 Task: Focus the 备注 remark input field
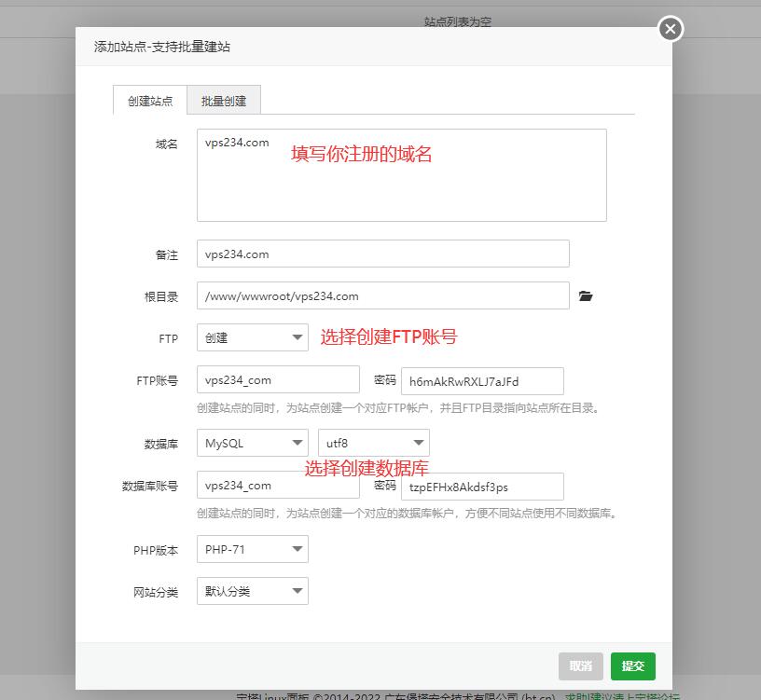tap(382, 254)
